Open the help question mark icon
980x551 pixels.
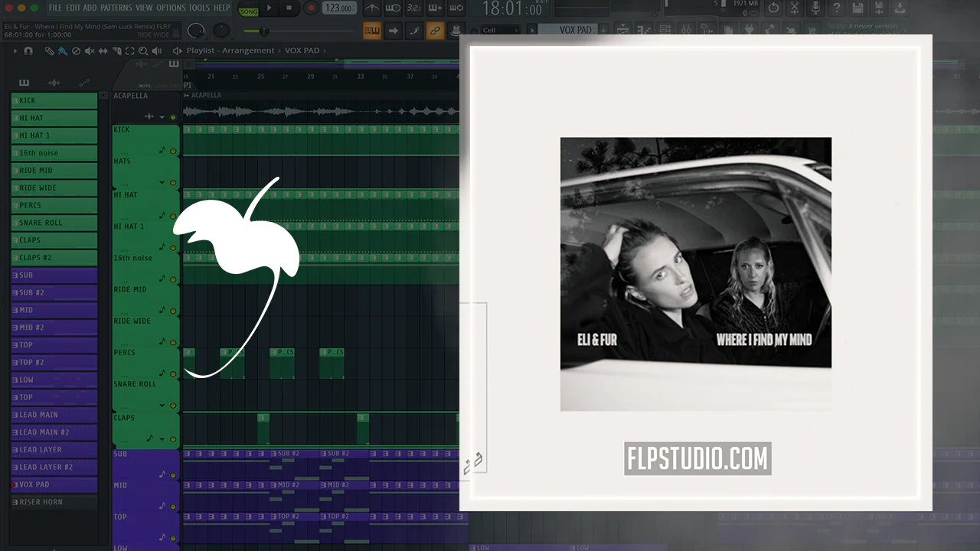tap(836, 8)
